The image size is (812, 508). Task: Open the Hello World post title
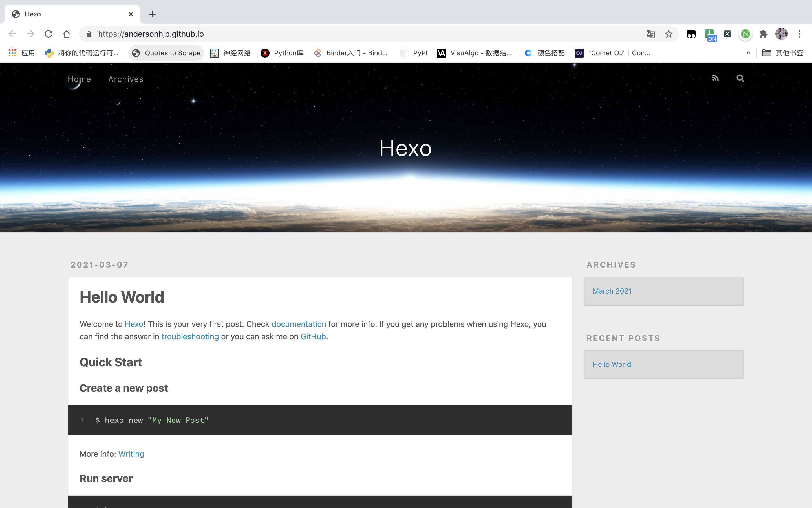pos(122,297)
